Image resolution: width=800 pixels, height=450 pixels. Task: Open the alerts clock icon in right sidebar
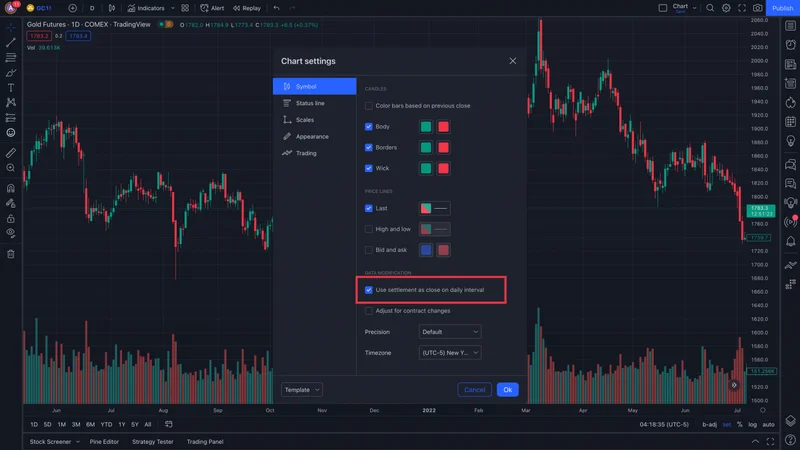tap(790, 45)
